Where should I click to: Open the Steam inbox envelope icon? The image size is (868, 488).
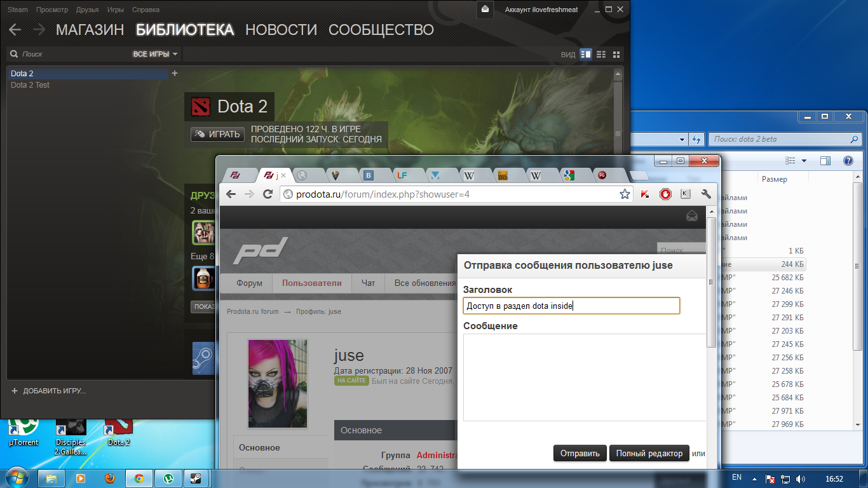[485, 10]
